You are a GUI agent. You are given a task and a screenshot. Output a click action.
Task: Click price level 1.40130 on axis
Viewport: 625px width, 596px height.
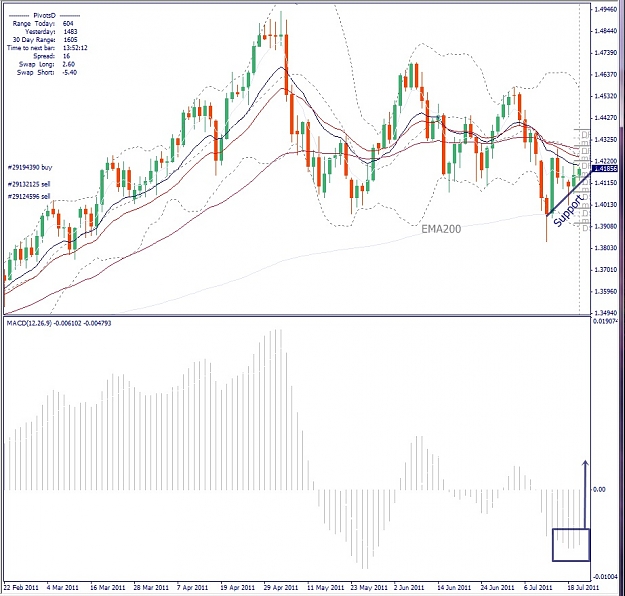click(605, 205)
